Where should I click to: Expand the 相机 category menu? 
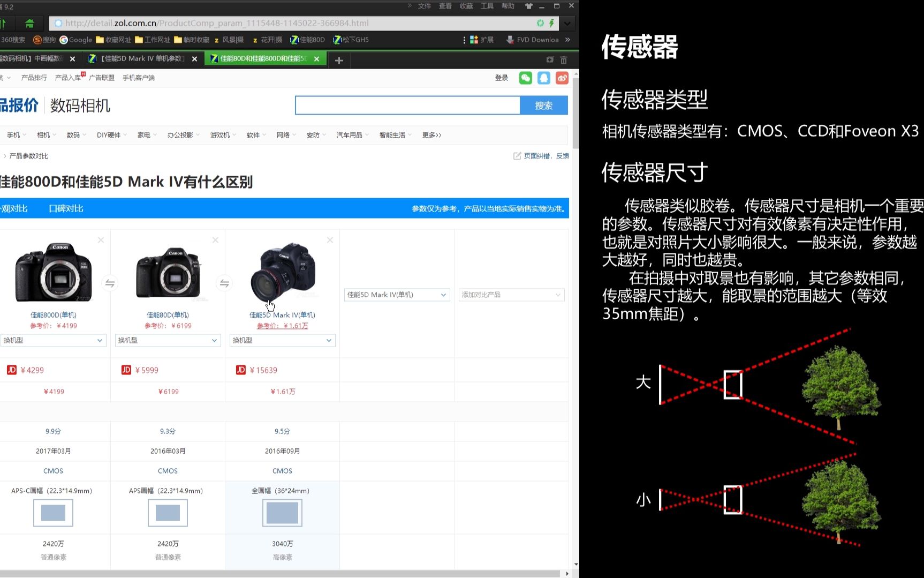(x=46, y=135)
